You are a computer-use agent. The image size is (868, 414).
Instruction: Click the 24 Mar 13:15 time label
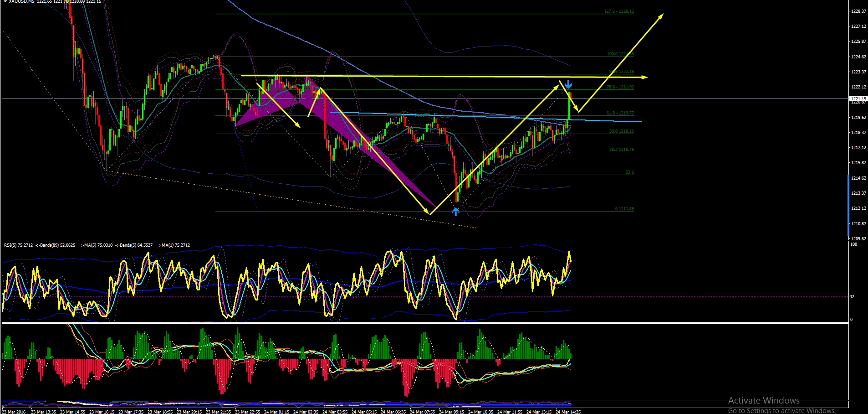539,412
